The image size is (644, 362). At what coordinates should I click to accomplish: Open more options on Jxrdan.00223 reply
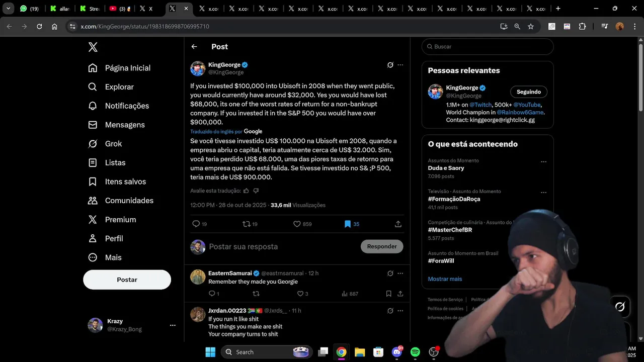(400, 311)
